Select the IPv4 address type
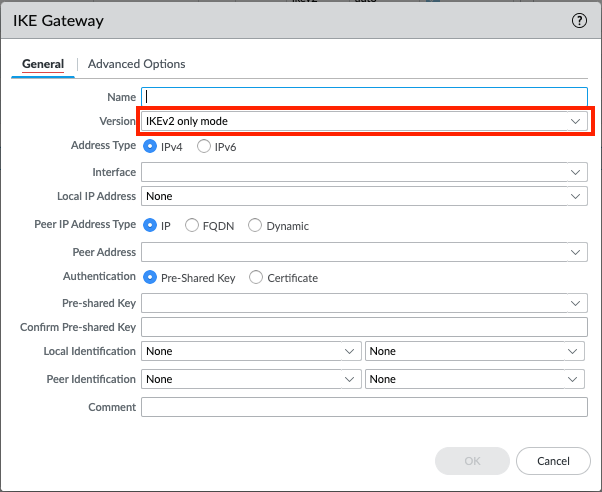Image resolution: width=602 pixels, height=492 pixels. (x=152, y=147)
